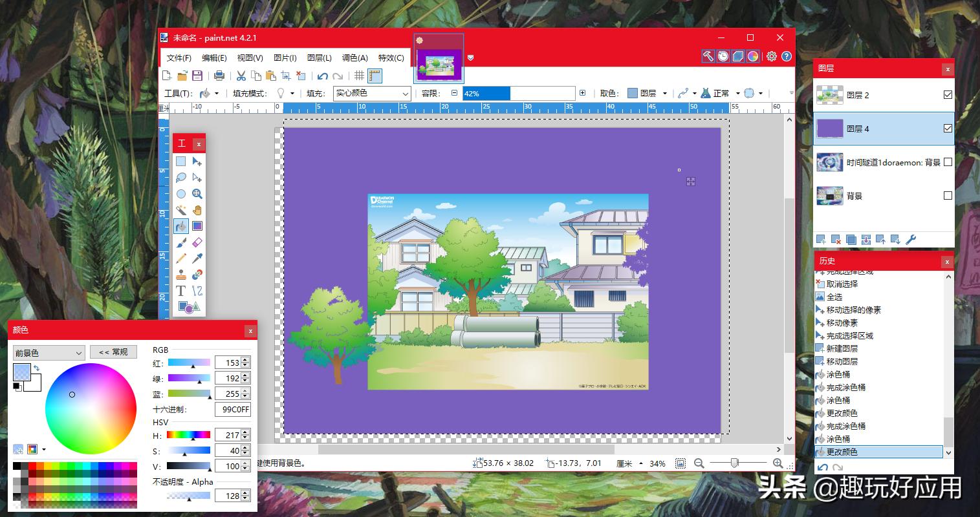Select the Text tool
The width and height of the screenshot is (980, 517).
pyautogui.click(x=181, y=290)
